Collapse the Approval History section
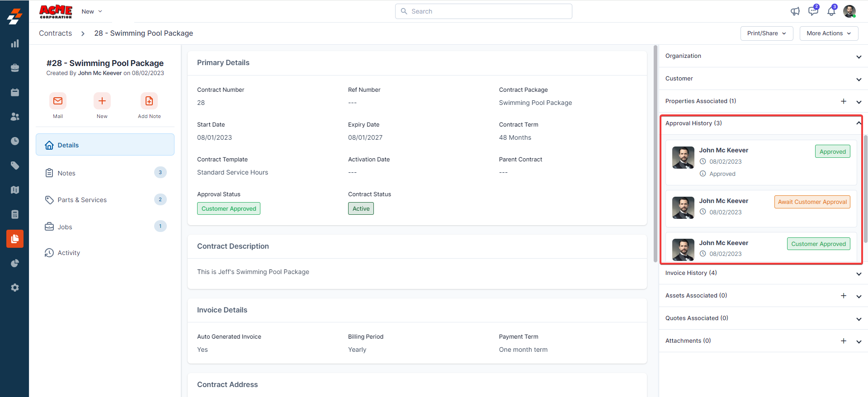Image resolution: width=868 pixels, height=397 pixels. pos(858,123)
